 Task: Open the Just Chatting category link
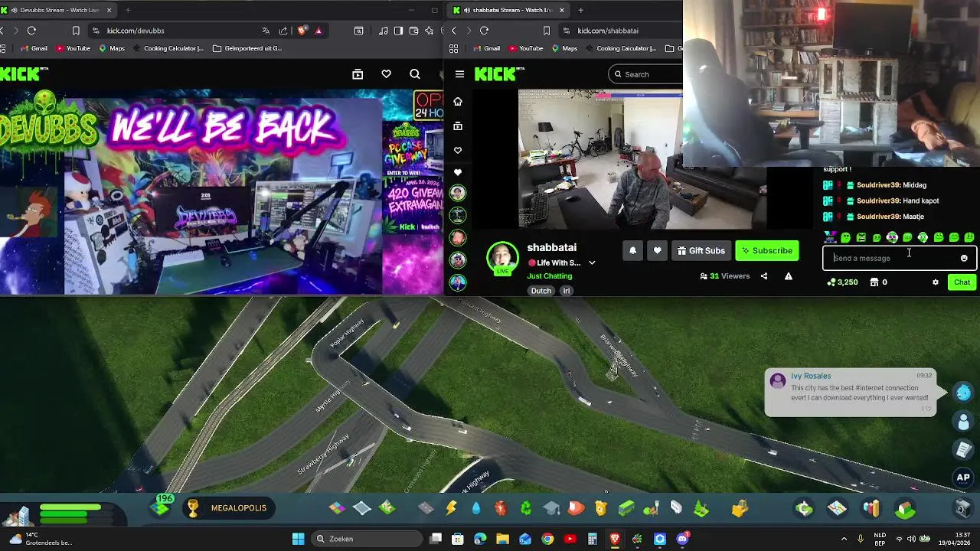pos(549,275)
